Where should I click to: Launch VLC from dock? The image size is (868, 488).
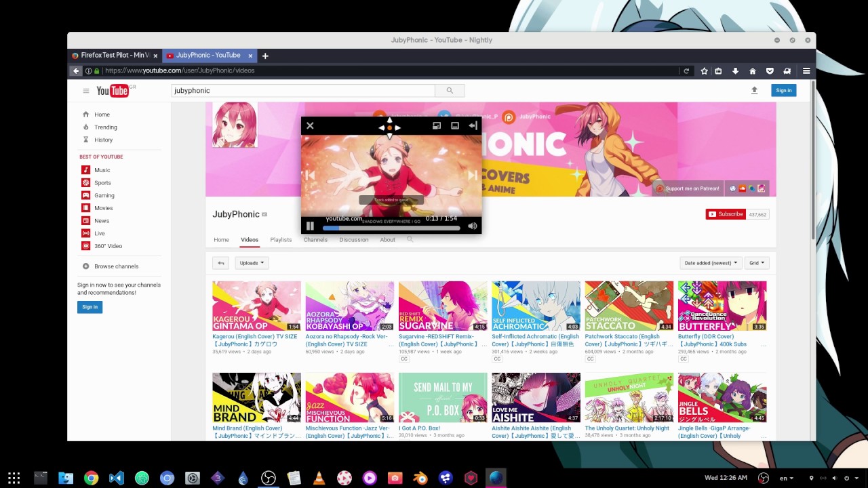tap(319, 478)
